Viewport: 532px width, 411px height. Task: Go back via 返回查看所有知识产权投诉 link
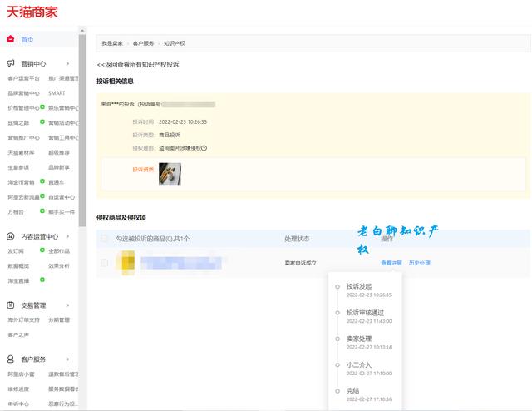138,64
